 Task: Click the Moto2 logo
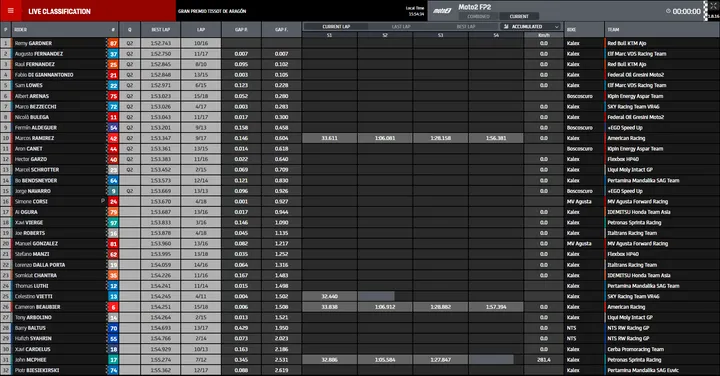click(x=442, y=11)
